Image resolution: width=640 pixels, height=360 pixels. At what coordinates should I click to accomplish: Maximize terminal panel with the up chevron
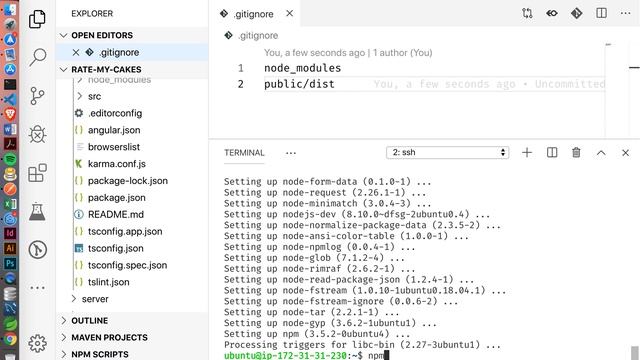pos(601,153)
